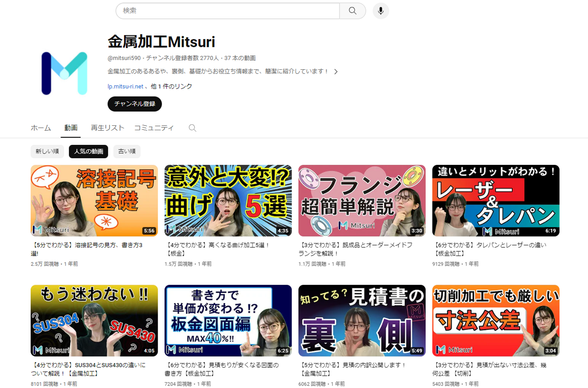Image resolution: width=588 pixels, height=388 pixels.
Task: Click the @mitsuri590 channel handle
Action: (124, 58)
